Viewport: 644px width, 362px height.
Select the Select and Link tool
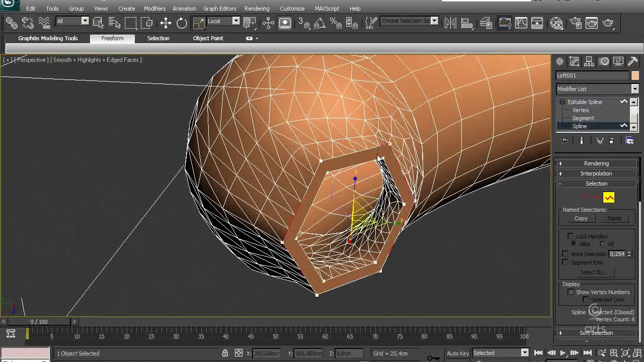pos(12,22)
